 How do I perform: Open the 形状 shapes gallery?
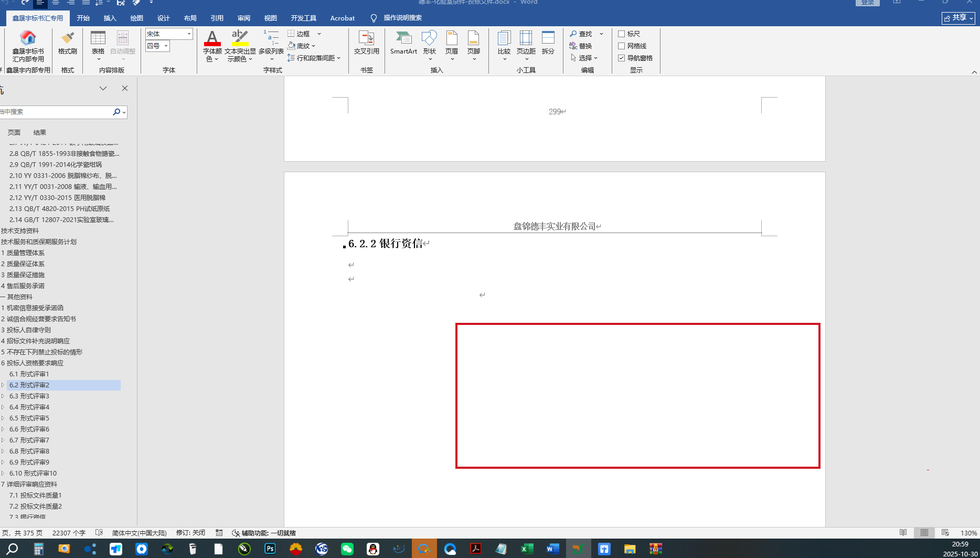click(430, 45)
